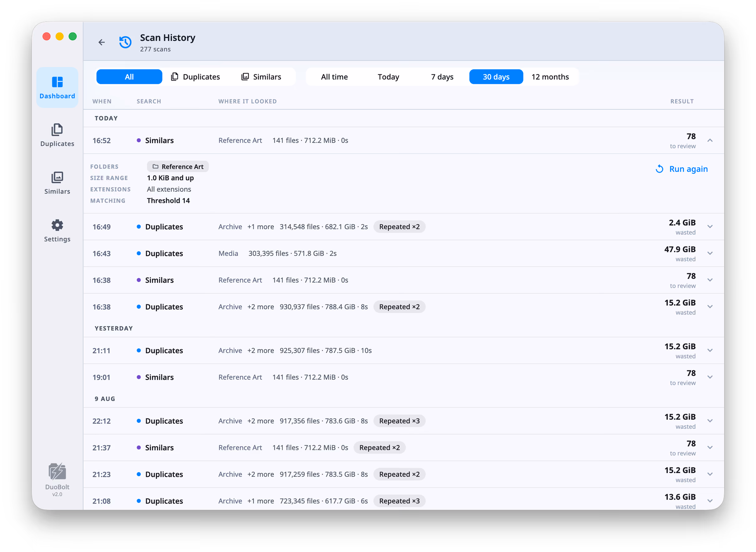The image size is (756, 552).
Task: Expand the 21:08 Duplicates scan row
Action: tap(710, 501)
